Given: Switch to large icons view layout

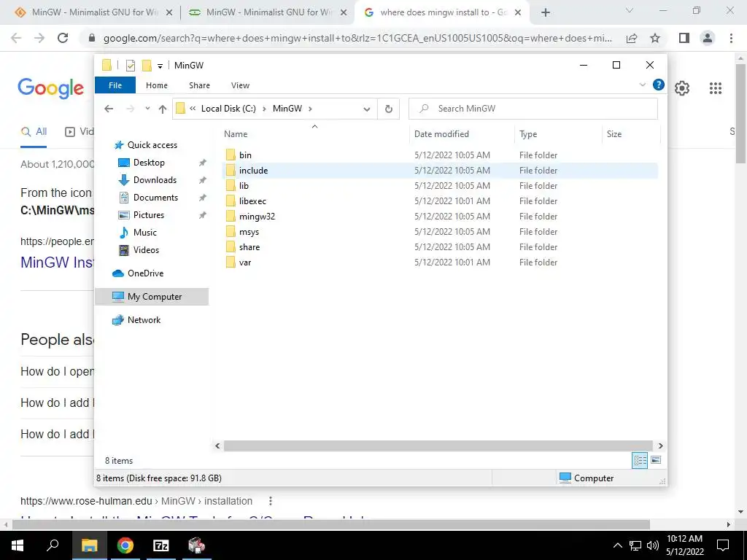Looking at the screenshot, I should pyautogui.click(x=656, y=460).
